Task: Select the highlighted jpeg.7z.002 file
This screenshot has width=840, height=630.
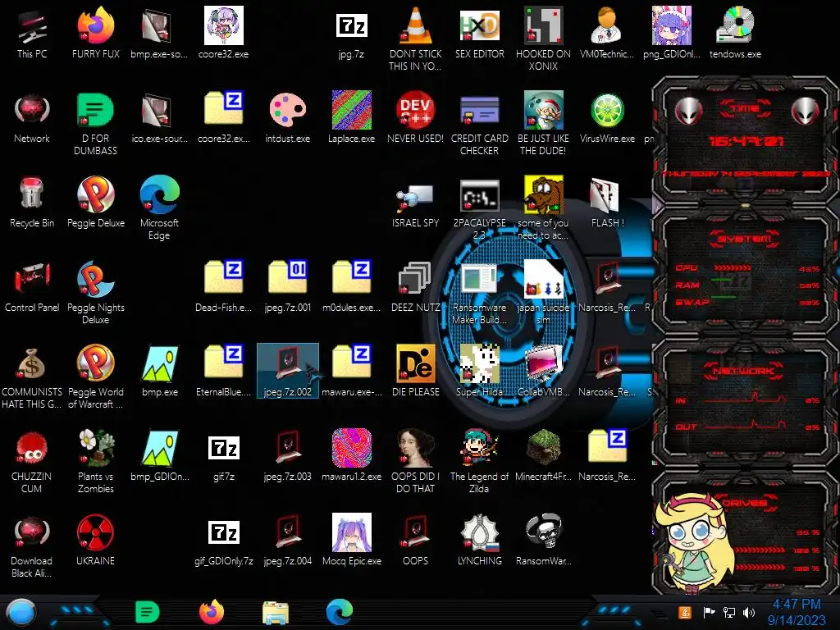Action: tap(288, 371)
